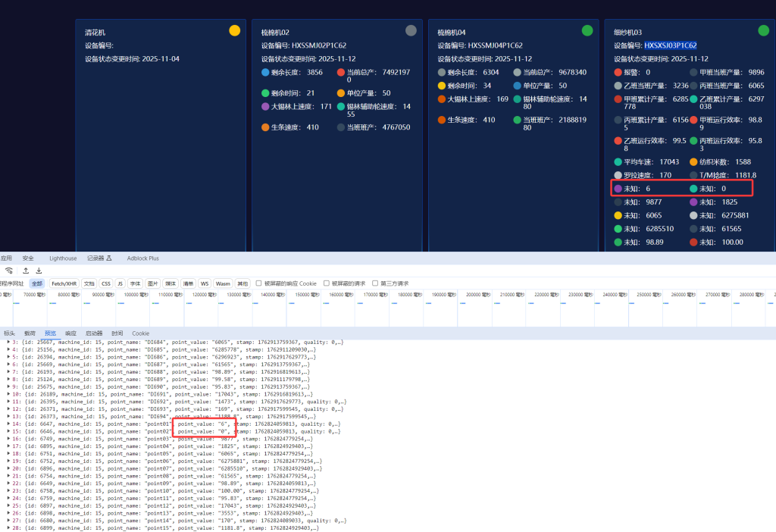The width and height of the screenshot is (776, 532).
Task: Click the network conditions wifi icon
Action: pos(9,271)
